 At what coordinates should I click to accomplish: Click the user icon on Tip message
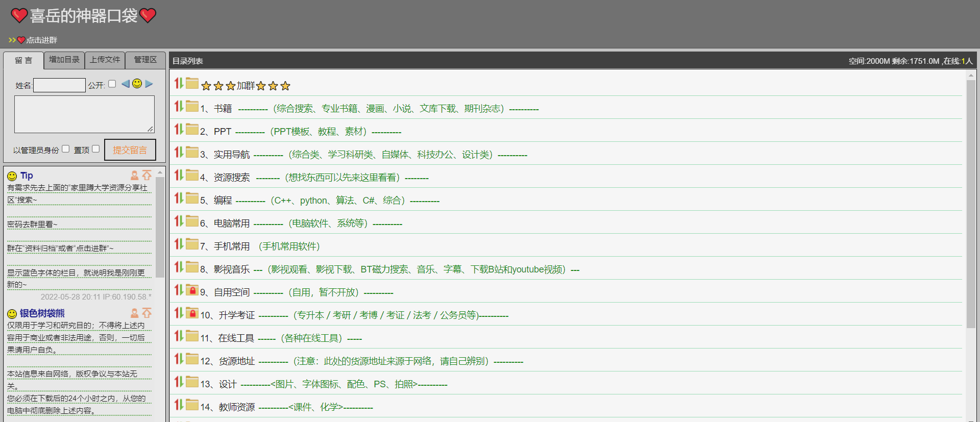coord(135,176)
